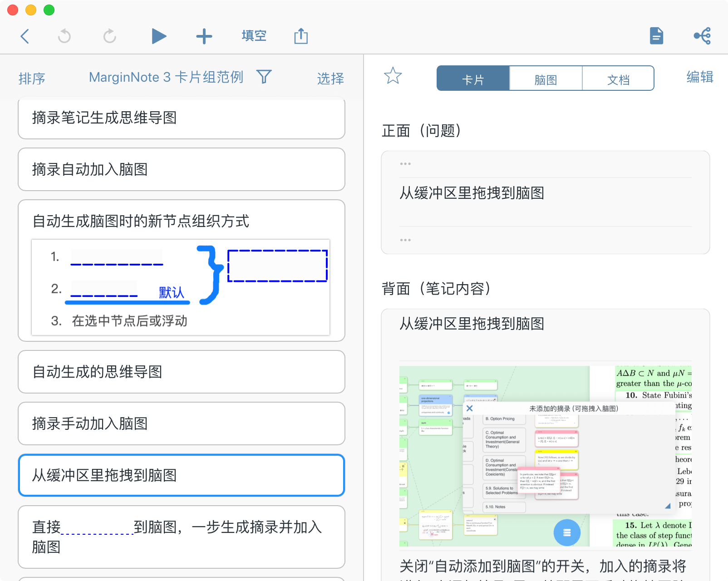The height and width of the screenshot is (581, 728).
Task: Close the 未添加的摘录 popup in image
Action: click(470, 409)
